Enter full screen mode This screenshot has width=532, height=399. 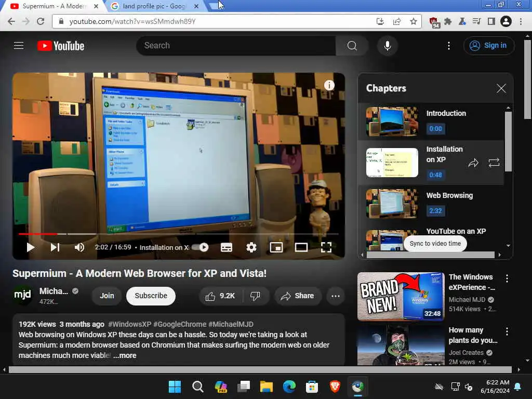click(326, 247)
